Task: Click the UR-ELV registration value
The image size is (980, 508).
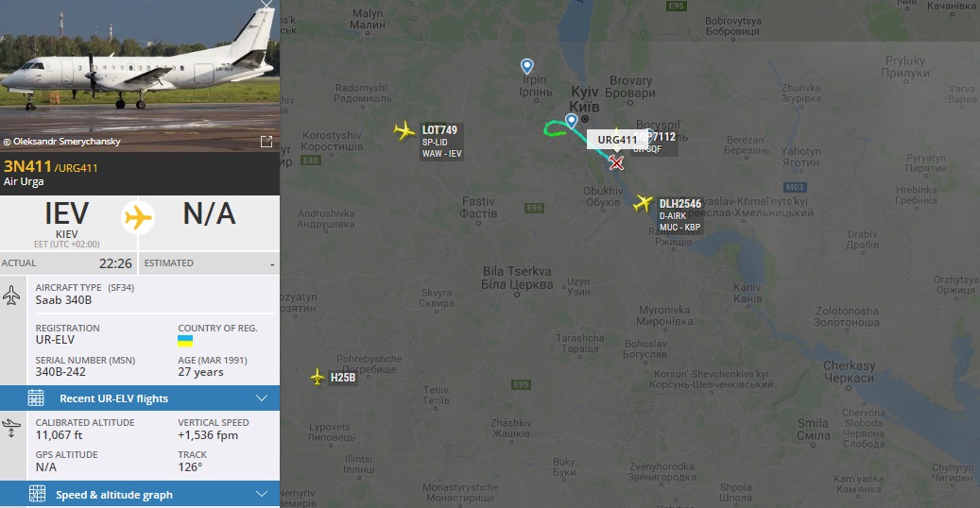Action: (55, 340)
